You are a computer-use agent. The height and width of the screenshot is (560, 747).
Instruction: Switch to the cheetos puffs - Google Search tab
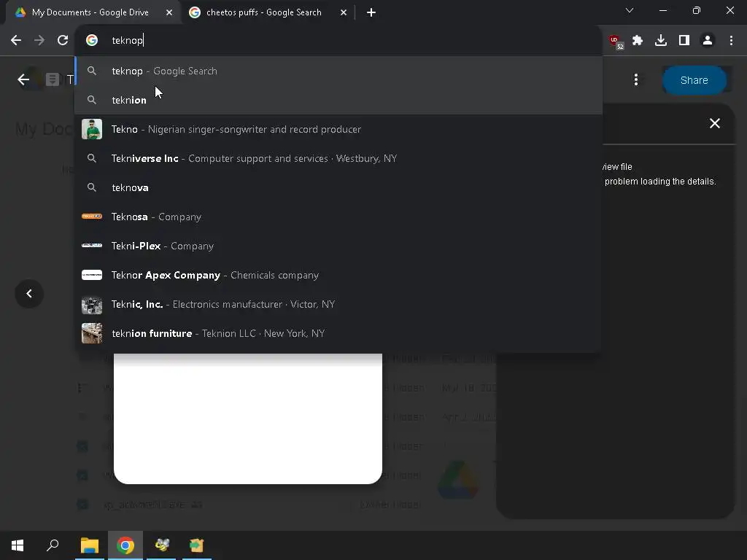pos(263,12)
